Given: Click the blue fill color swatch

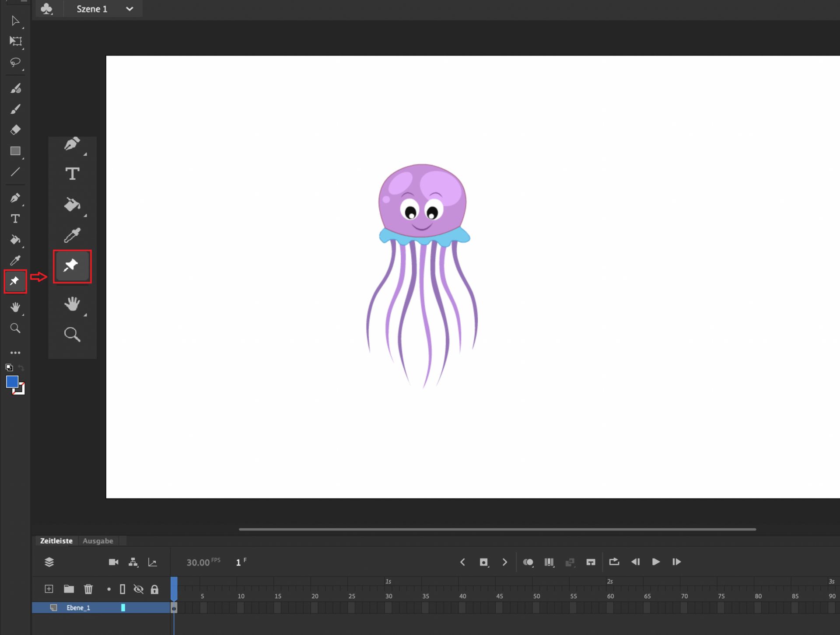Looking at the screenshot, I should coord(13,381).
